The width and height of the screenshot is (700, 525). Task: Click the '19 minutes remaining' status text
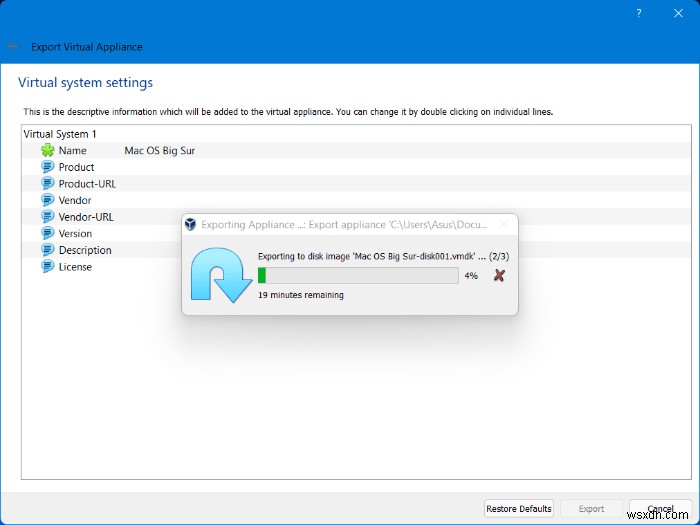point(301,295)
